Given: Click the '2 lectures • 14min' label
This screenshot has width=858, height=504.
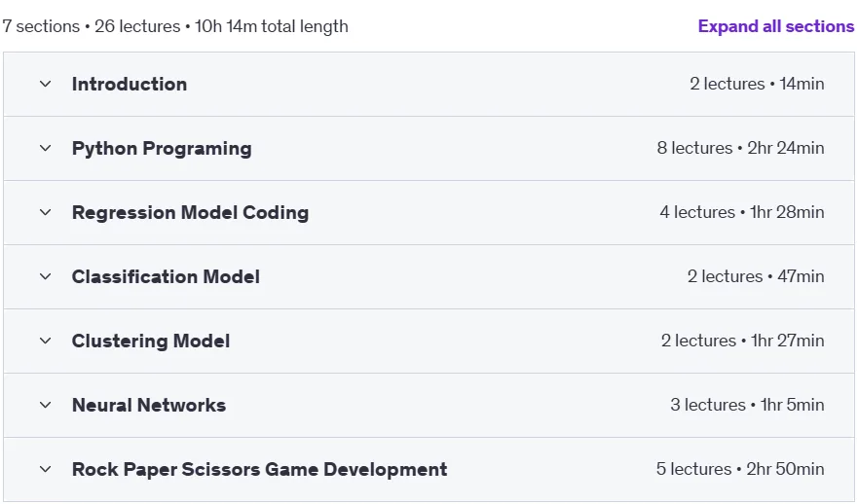Looking at the screenshot, I should pos(757,85).
